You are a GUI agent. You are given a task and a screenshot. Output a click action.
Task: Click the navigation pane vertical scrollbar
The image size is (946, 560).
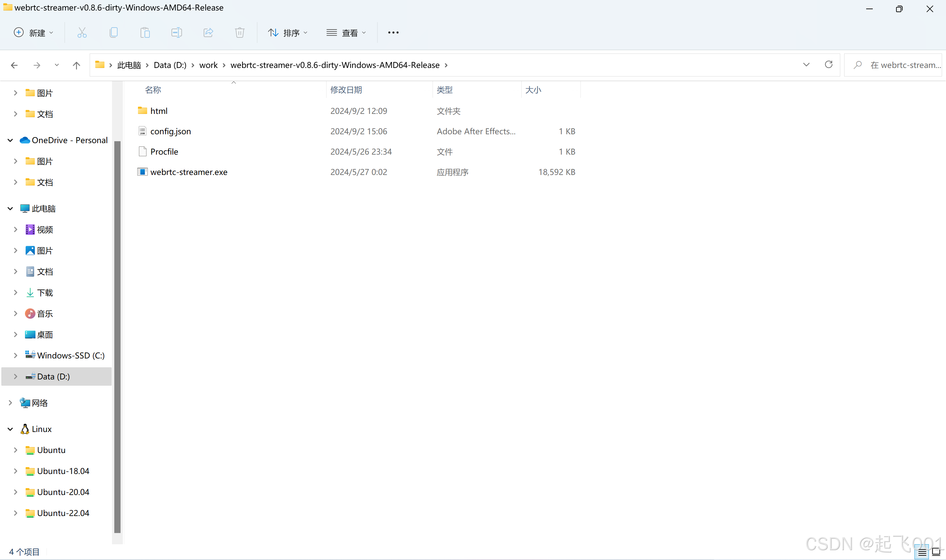pos(117,336)
